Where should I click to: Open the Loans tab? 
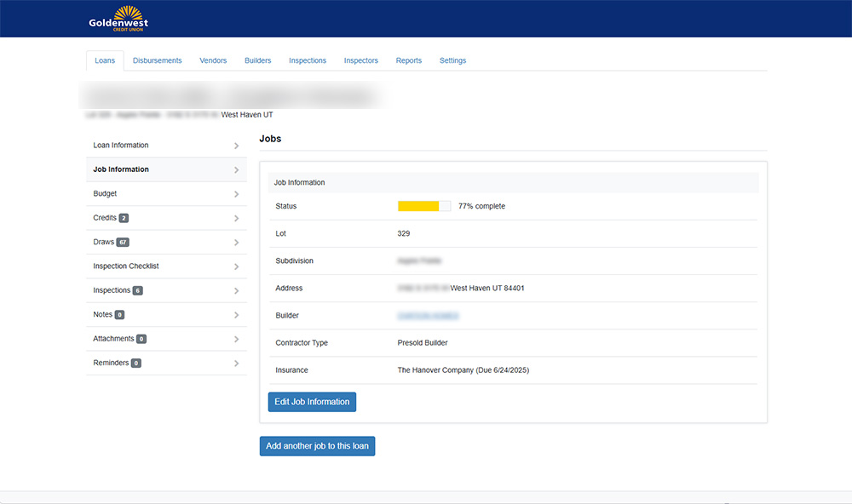pyautogui.click(x=105, y=60)
